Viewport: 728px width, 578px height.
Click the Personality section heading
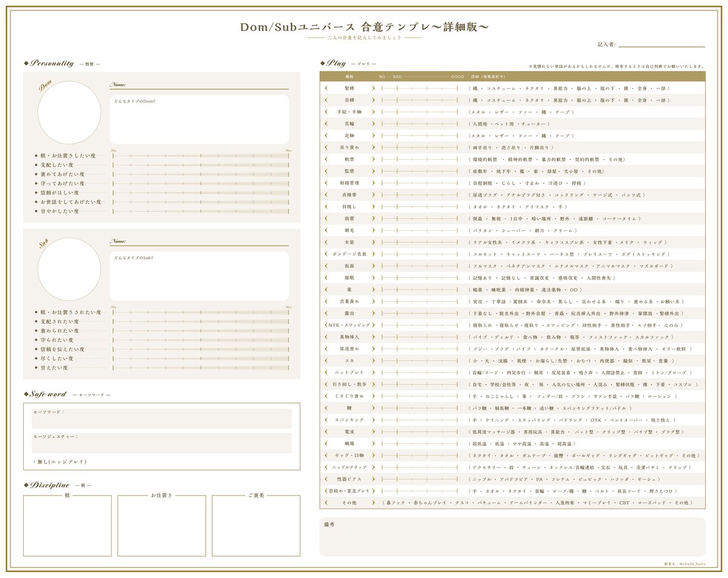coord(52,63)
